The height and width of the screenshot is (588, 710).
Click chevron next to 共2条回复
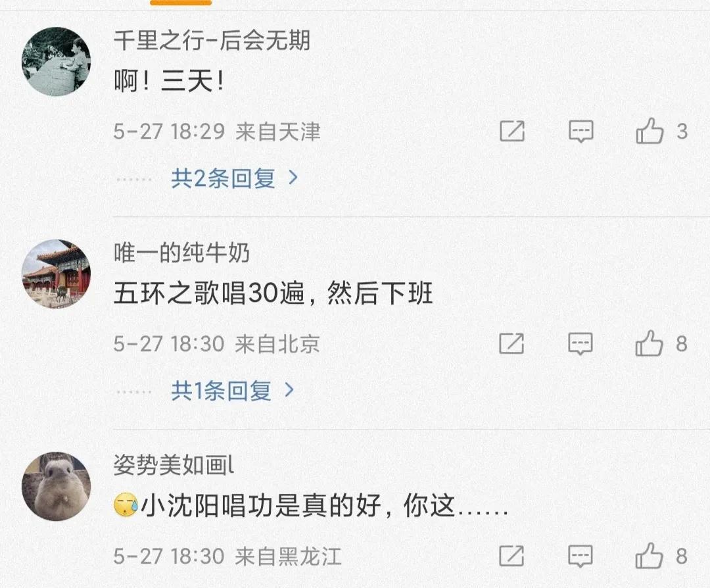(x=293, y=178)
